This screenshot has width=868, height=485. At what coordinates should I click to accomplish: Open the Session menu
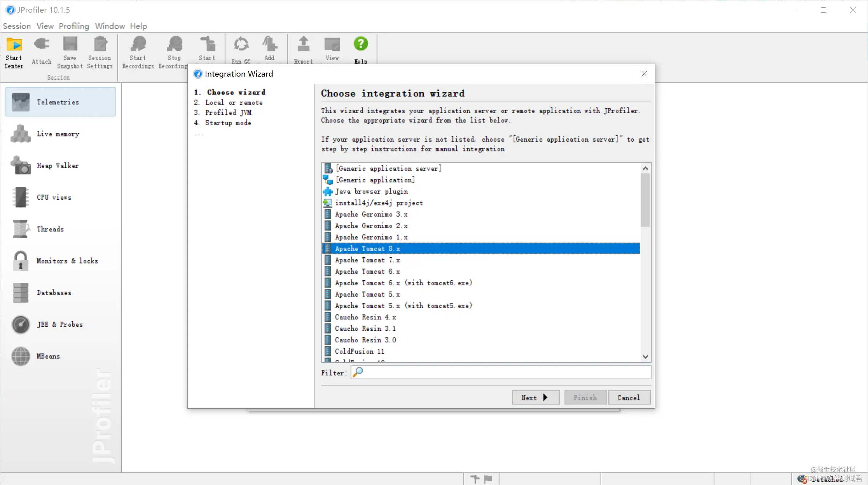(x=17, y=26)
